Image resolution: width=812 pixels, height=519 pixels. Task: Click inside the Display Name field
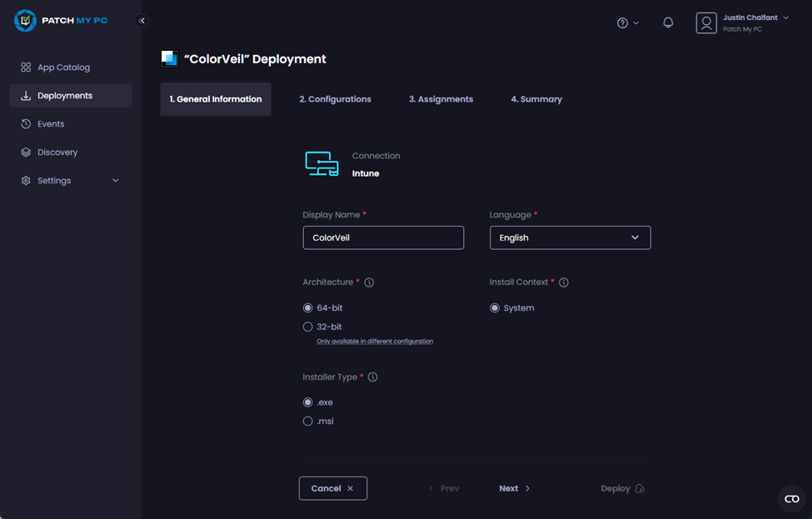tap(383, 237)
